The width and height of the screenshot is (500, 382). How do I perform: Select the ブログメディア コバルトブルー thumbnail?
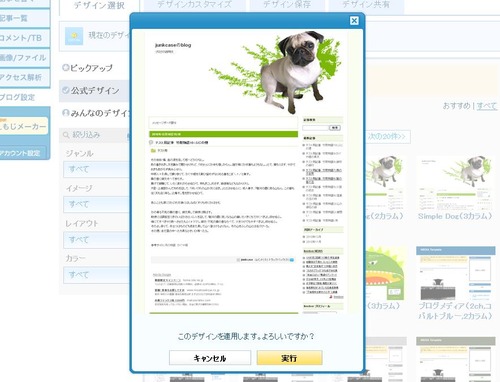click(455, 273)
